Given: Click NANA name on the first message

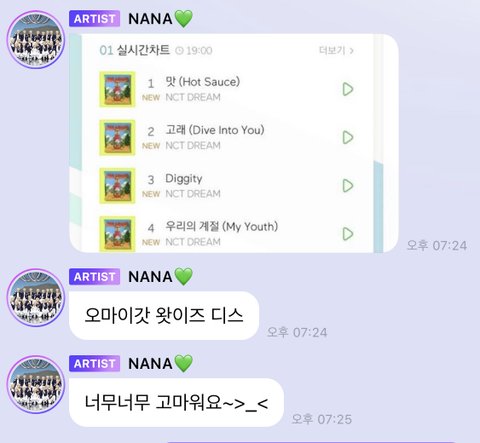Looking at the screenshot, I should click(150, 19).
